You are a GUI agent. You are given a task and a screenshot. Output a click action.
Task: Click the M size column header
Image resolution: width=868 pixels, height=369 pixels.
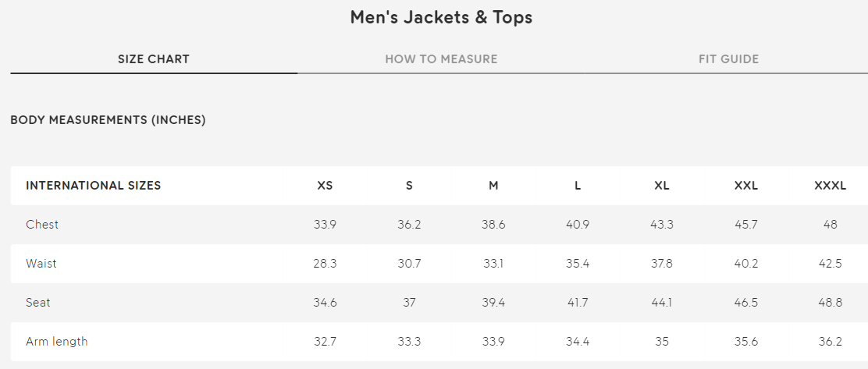click(493, 186)
